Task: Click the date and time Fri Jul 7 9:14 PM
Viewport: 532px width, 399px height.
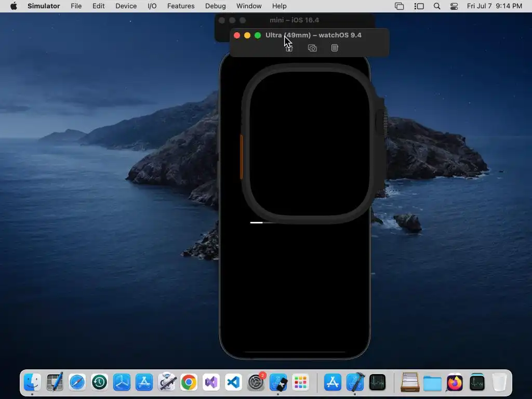Action: [x=495, y=6]
